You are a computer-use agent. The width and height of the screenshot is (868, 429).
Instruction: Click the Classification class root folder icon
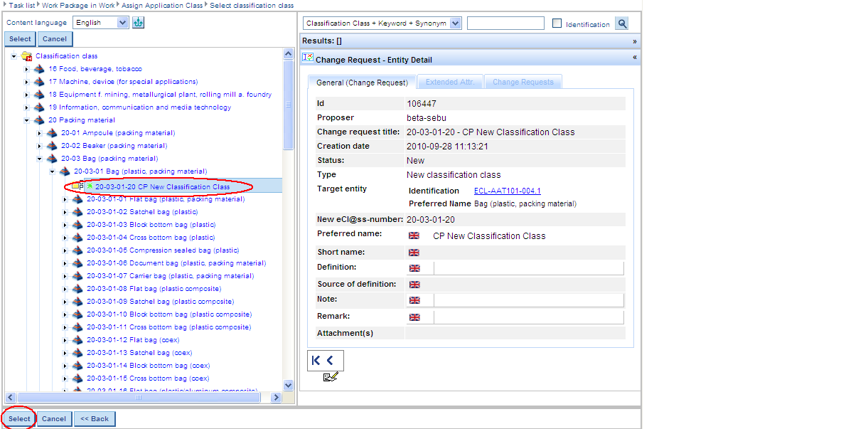26,56
